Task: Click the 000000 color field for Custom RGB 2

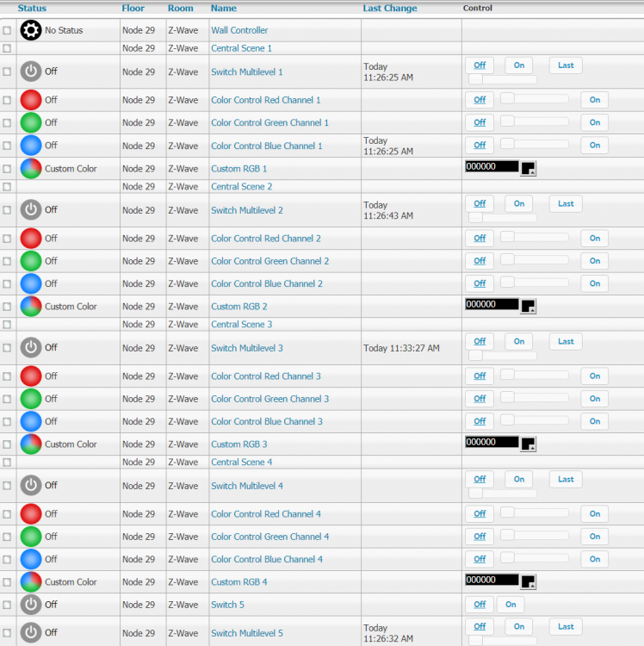Action: click(x=491, y=304)
